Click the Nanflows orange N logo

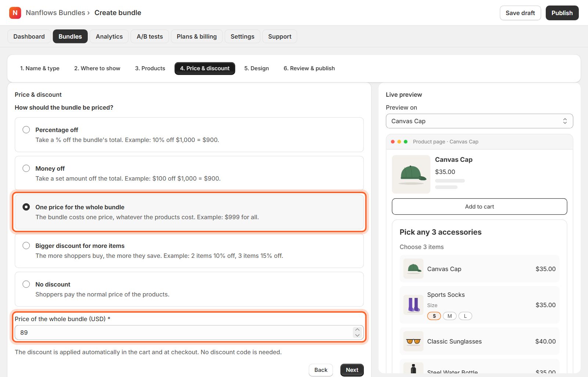[15, 13]
